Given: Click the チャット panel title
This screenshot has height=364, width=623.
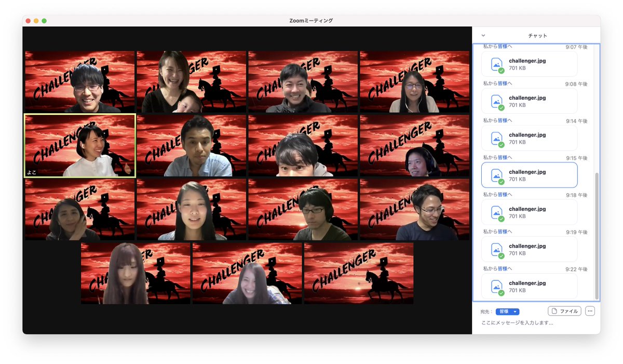Looking at the screenshot, I should pos(537,36).
